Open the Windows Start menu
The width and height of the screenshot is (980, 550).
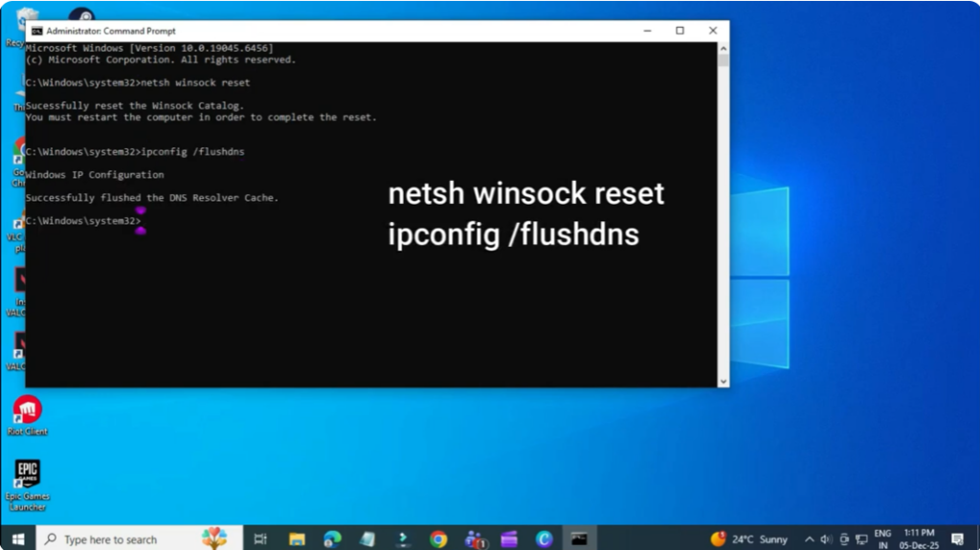18,539
